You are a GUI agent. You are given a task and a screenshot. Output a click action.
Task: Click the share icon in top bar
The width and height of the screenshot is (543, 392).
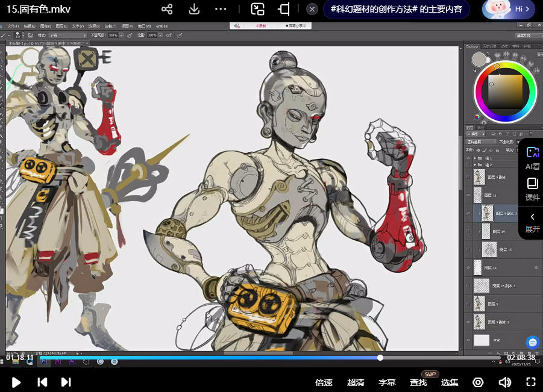coord(168,10)
